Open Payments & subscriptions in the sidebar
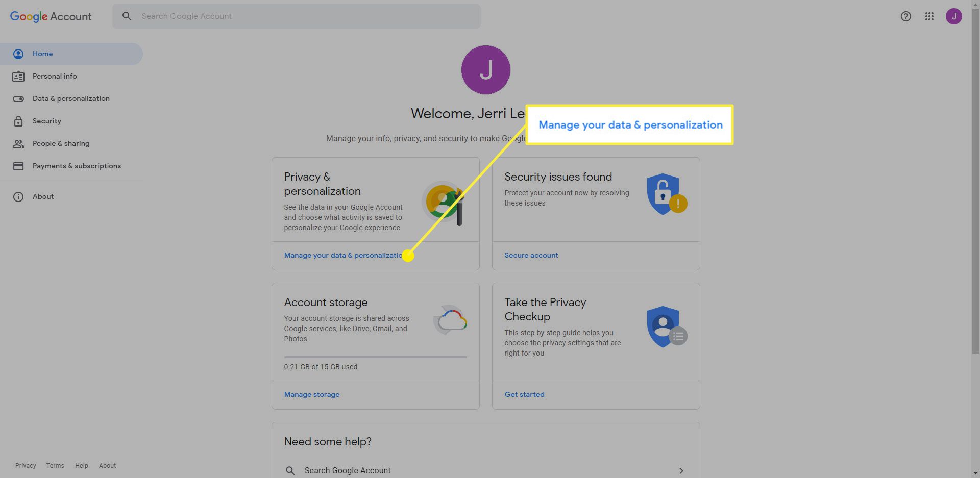The height and width of the screenshot is (478, 980). pos(71,166)
